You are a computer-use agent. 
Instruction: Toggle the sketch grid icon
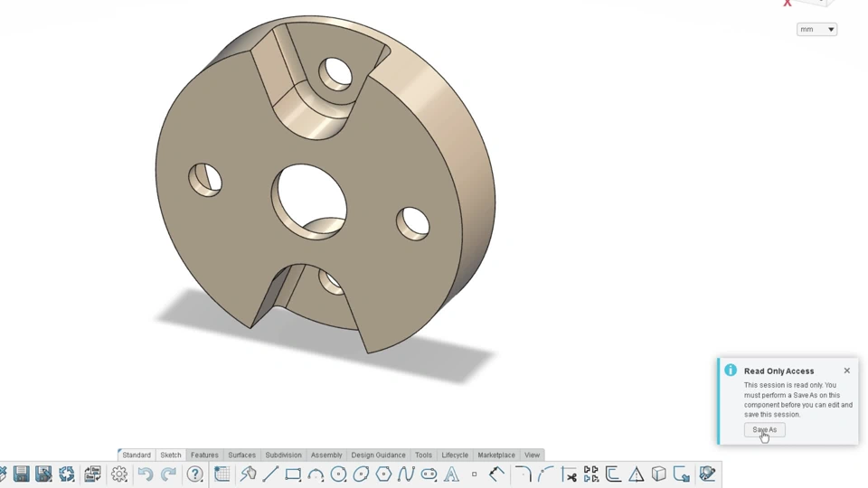pos(222,474)
